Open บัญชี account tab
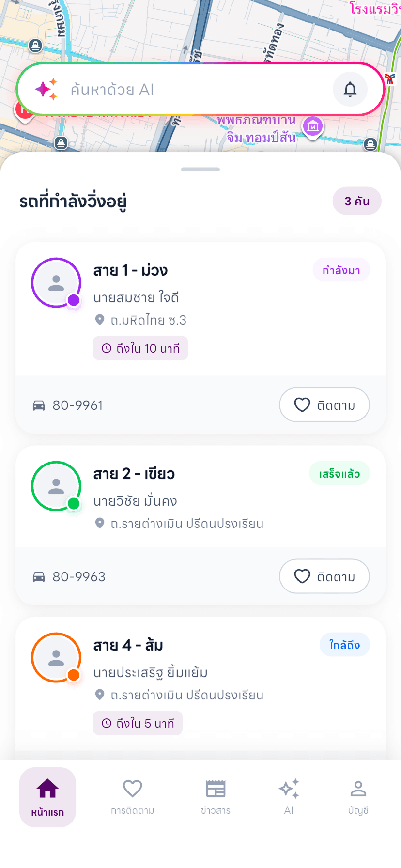 point(358,797)
